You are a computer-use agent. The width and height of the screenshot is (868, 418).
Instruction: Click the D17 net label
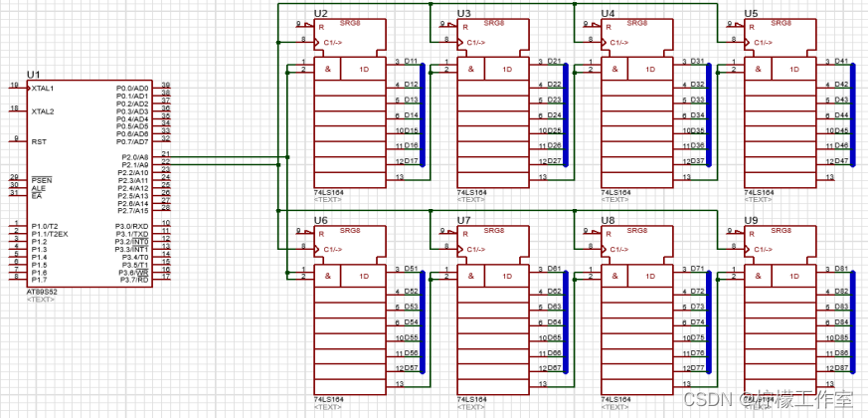tap(411, 161)
